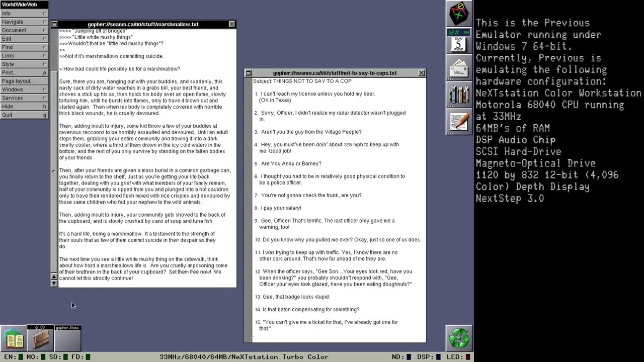Close the not-to-say-to-cops.txt window
The image size is (644, 362).
point(422,73)
